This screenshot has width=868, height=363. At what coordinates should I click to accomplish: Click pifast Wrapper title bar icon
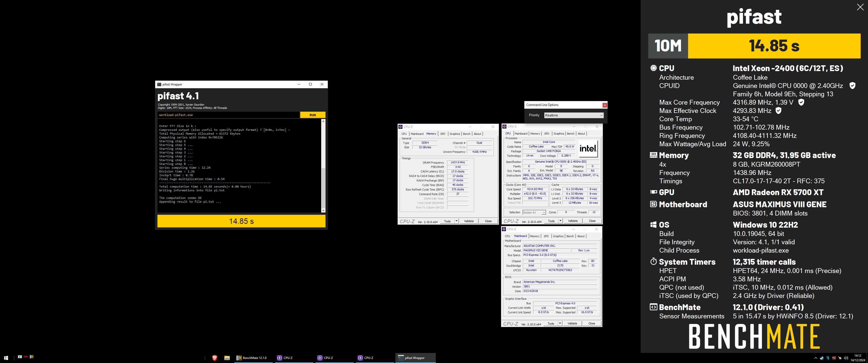point(159,84)
